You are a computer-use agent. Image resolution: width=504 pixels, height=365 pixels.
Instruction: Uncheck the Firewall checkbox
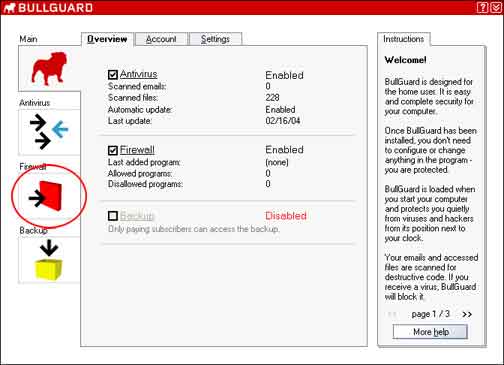click(x=113, y=150)
